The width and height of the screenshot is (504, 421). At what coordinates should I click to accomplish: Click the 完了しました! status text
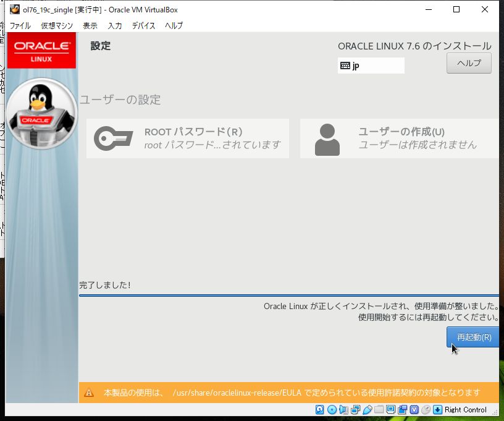(x=105, y=285)
